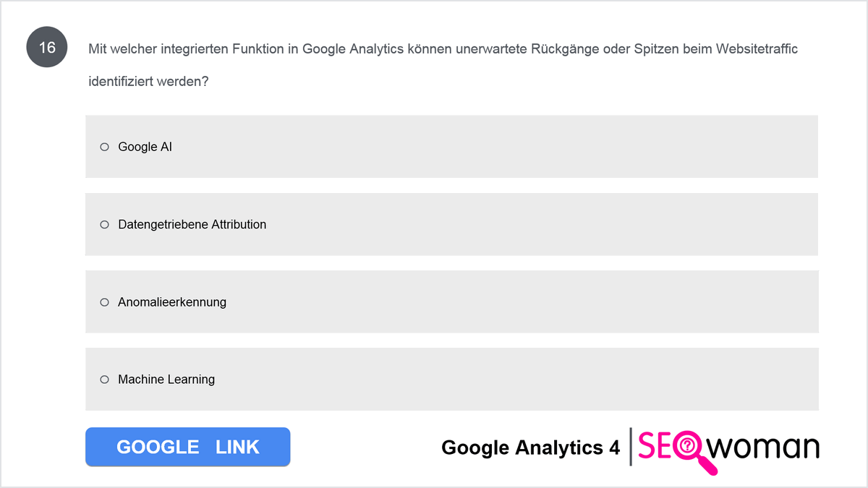This screenshot has height=488, width=868.
Task: Click the 'Google Analytics 4' title text
Action: click(530, 448)
